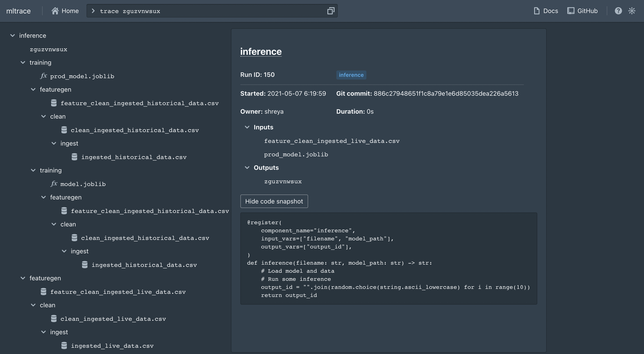Click the copy icon in command bar

331,11
